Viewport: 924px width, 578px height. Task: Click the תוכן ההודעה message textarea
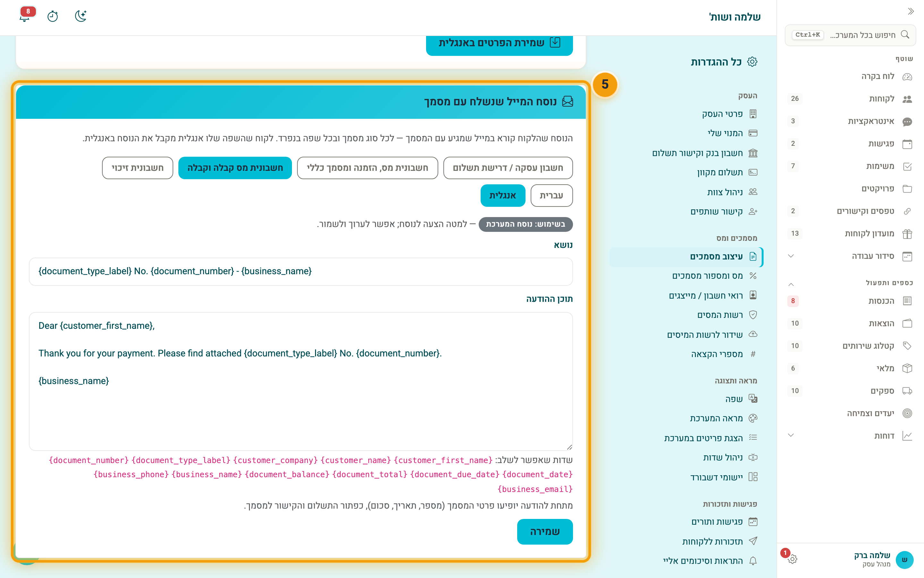coord(301,381)
